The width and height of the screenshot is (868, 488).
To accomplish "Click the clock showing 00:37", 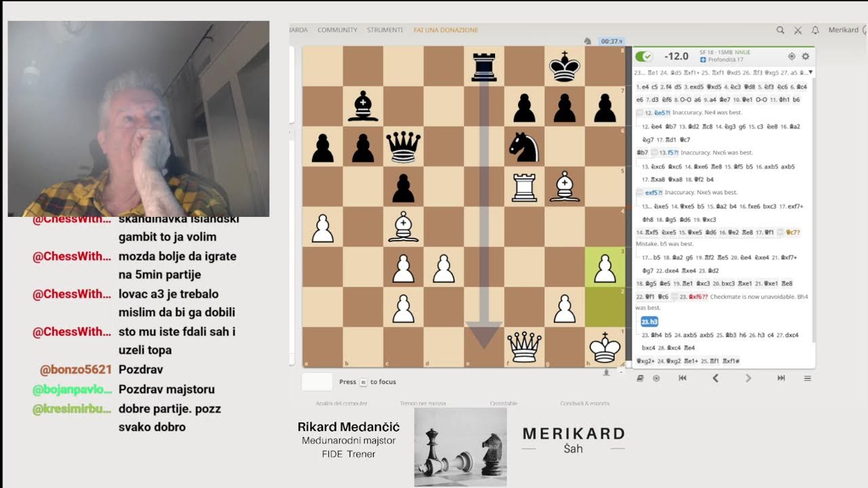I will pos(611,41).
